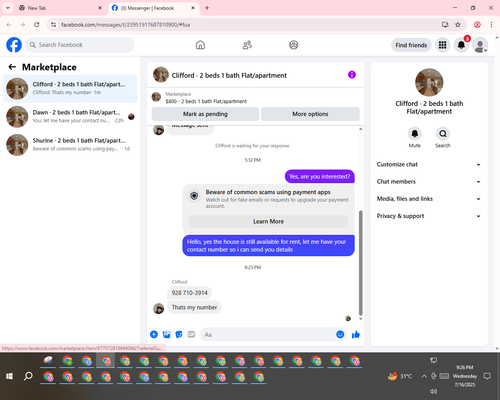Click Learn More on scam warning
Viewport: 500px width, 400px height.
coord(268,221)
